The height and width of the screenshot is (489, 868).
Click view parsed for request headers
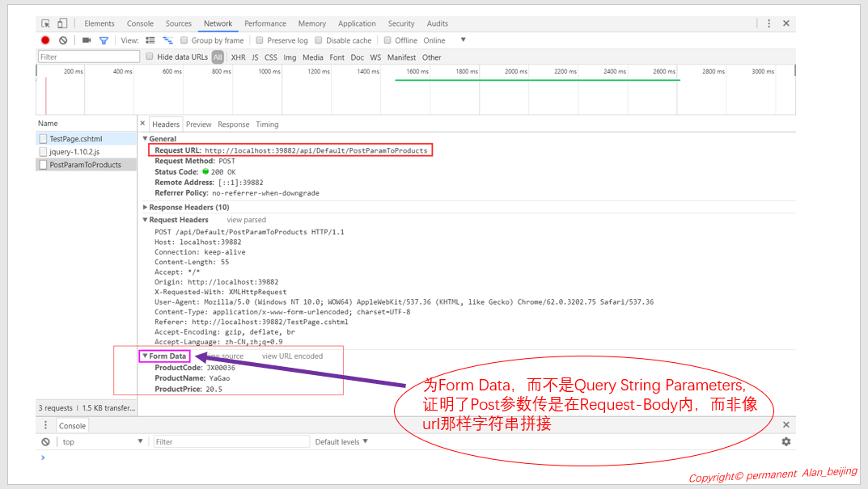click(247, 220)
